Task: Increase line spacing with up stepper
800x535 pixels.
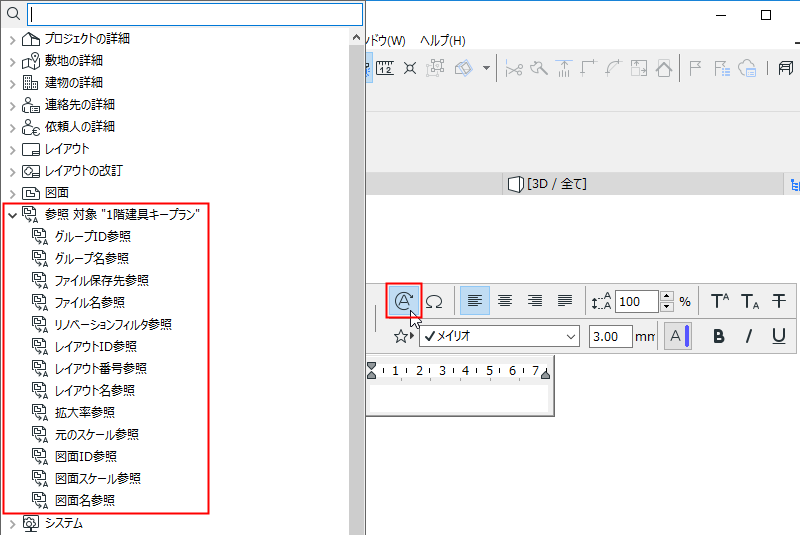Action: pyautogui.click(x=666, y=296)
